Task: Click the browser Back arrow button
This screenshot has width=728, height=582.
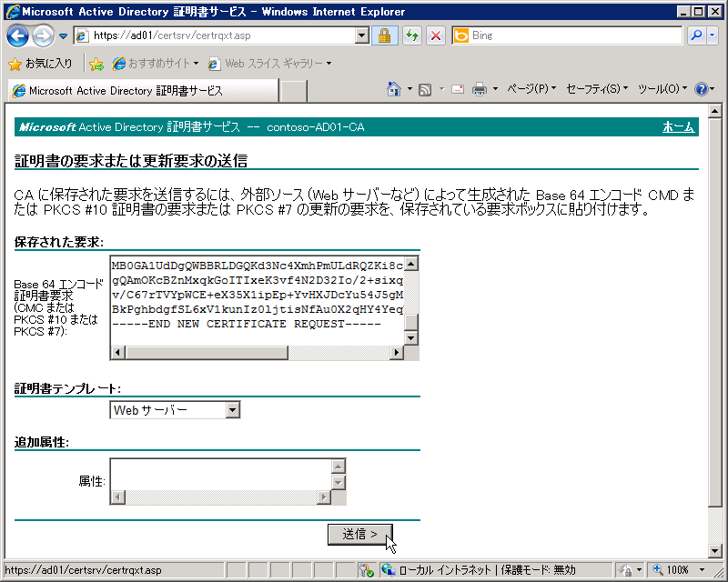Action: [x=17, y=35]
